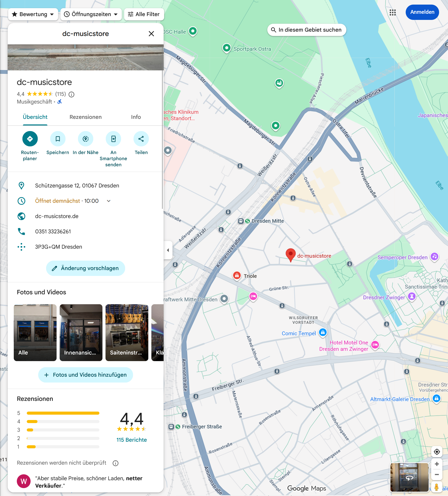The height and width of the screenshot is (496, 448).
Task: Click the Routenplaner directions icon
Action: coord(30,139)
